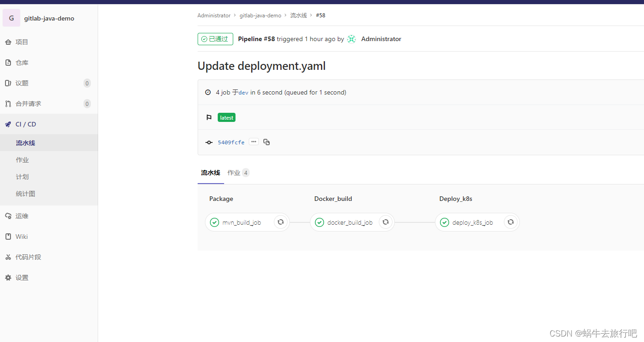Open the 设置 settings gear icon

click(8, 277)
